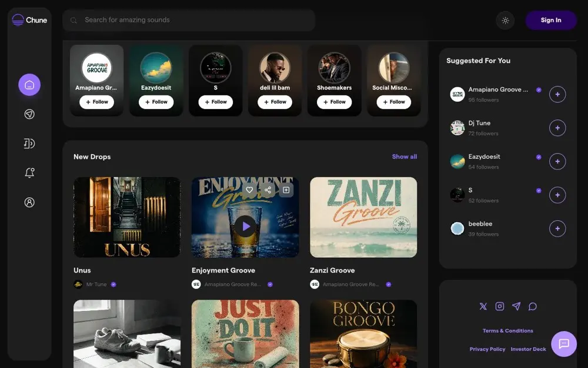The image size is (588, 368).
Task: Open beeblee suggested profile name
Action: (x=480, y=223)
